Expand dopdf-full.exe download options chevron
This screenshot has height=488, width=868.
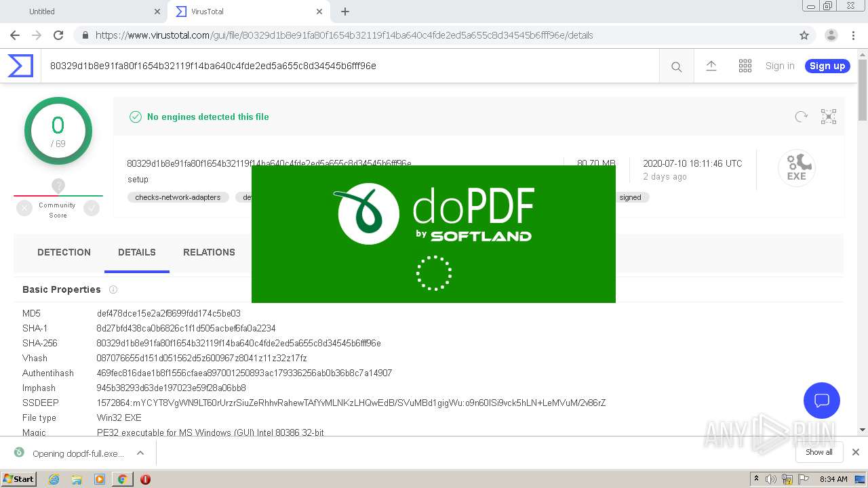(x=140, y=453)
